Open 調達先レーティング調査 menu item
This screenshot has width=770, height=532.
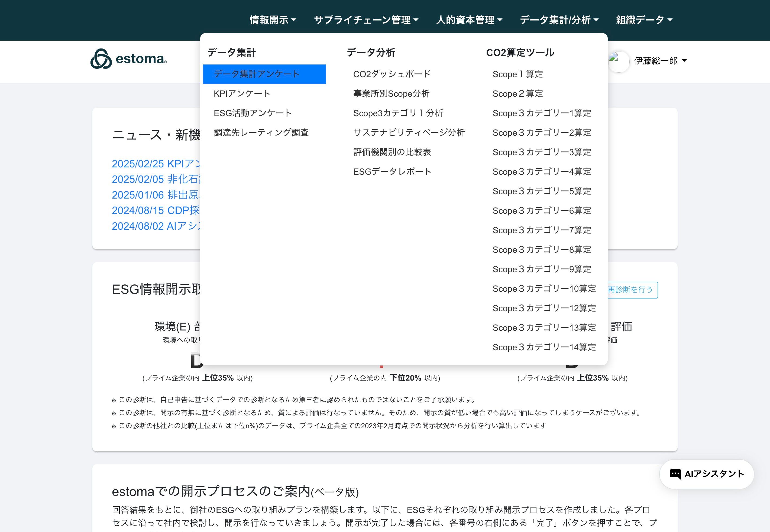[261, 133]
